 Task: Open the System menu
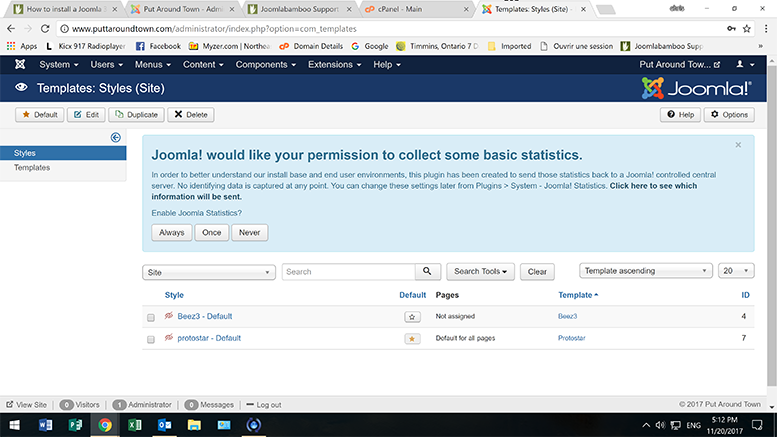point(58,64)
